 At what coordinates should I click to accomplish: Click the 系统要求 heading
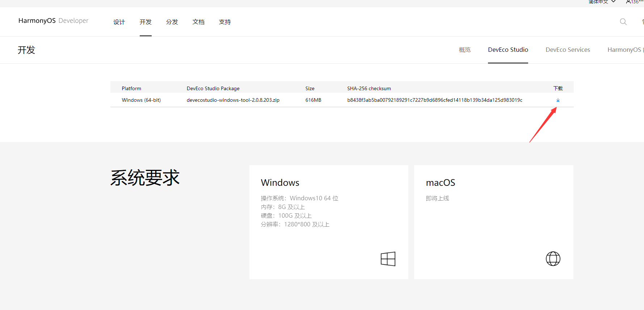click(x=145, y=178)
